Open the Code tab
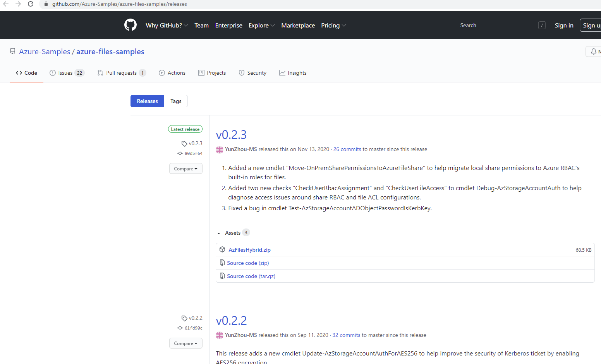Image resolution: width=601 pixels, height=364 pixels. pos(26,73)
